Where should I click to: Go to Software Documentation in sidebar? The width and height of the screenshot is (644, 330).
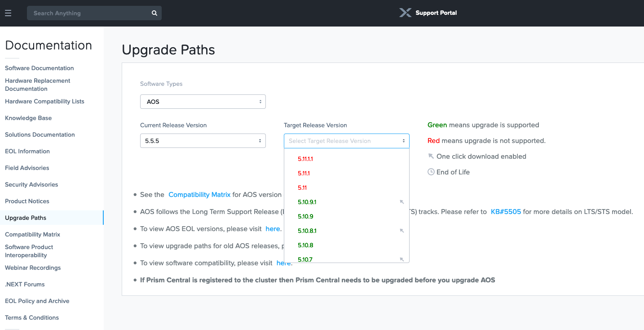coord(40,68)
